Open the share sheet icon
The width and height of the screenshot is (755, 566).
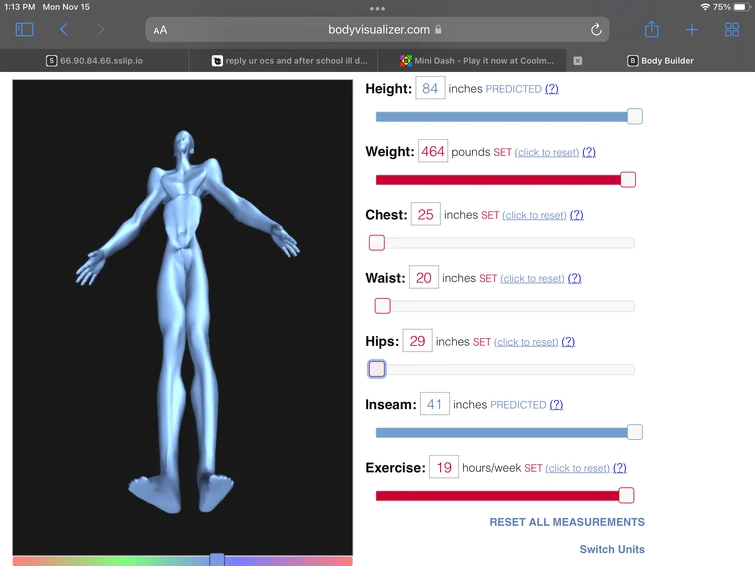point(651,29)
